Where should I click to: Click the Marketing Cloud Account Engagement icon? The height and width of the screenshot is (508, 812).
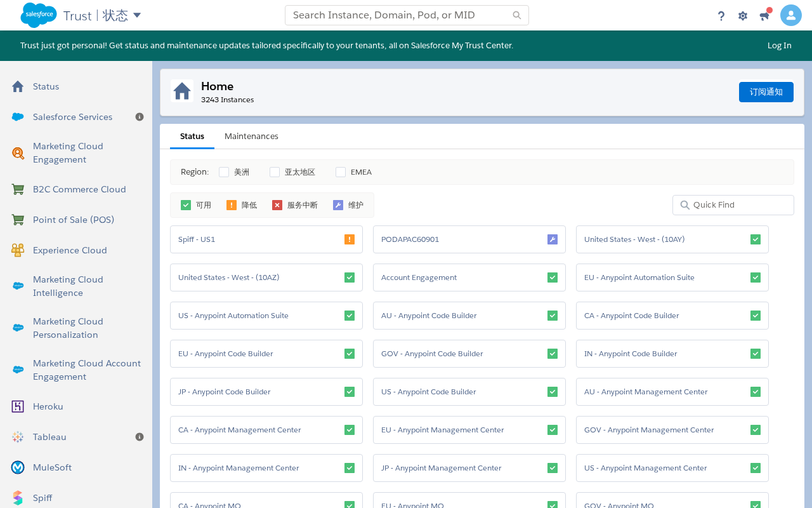point(18,370)
